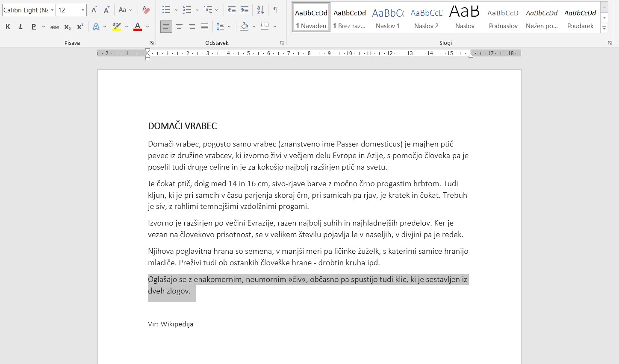Open shading color dropdown arrow

tap(254, 27)
